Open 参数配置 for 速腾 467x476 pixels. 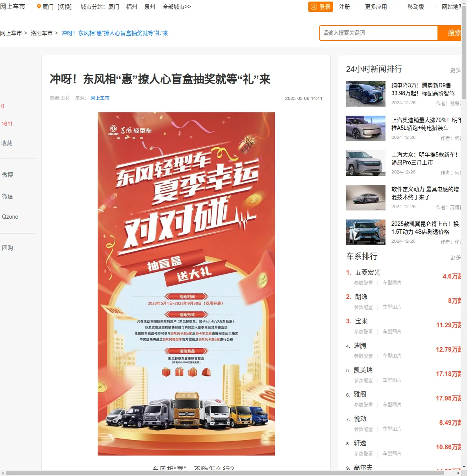point(363,356)
